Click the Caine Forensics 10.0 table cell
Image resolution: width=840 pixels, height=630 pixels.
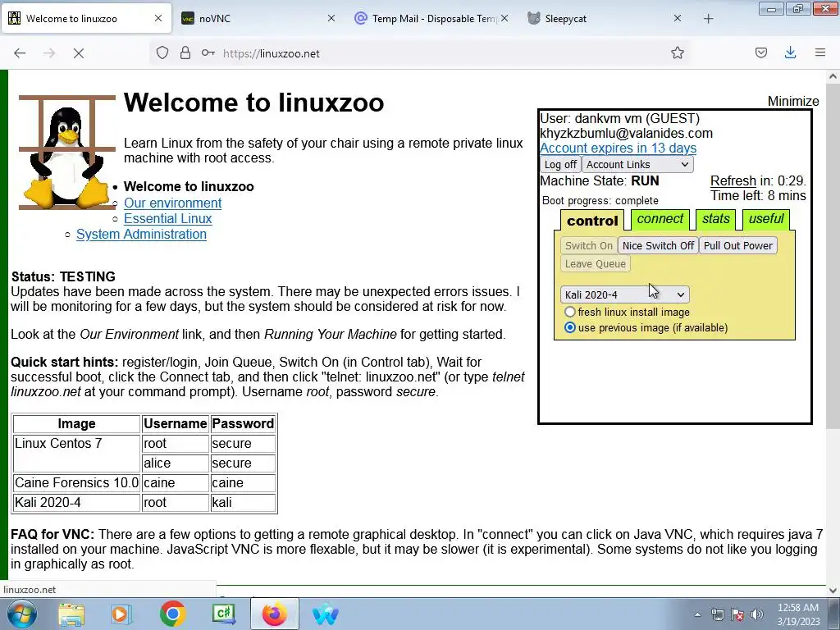click(x=76, y=482)
